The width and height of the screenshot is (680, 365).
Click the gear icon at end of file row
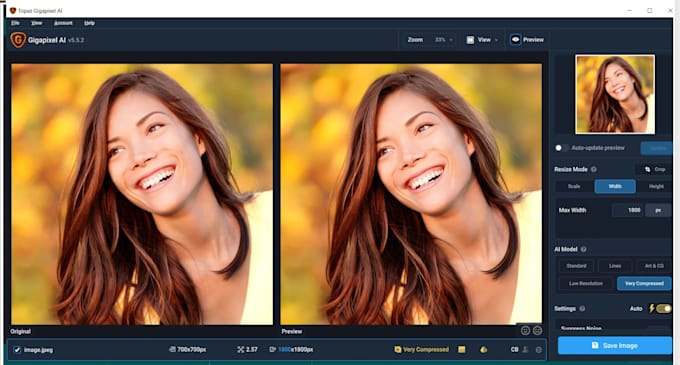coord(539,349)
